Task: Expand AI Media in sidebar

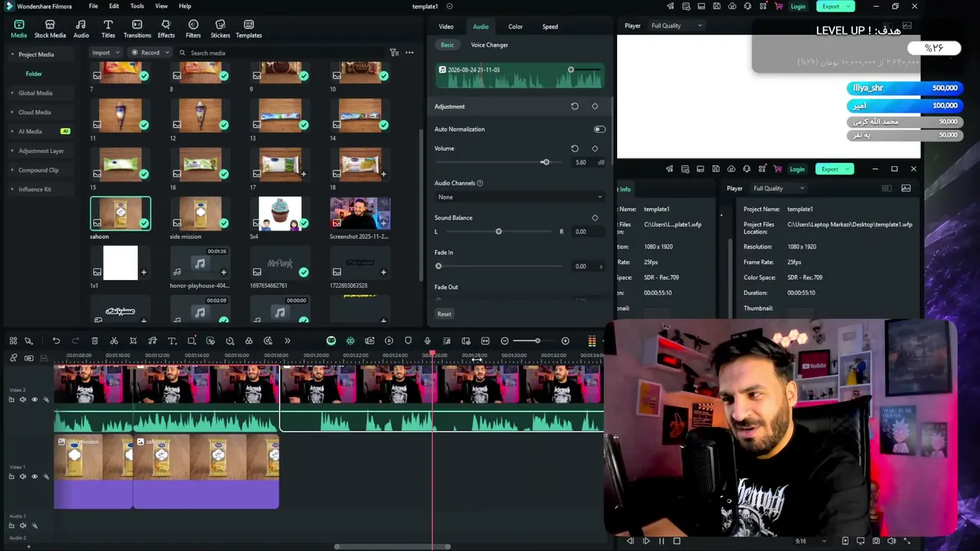Action: pyautogui.click(x=12, y=132)
